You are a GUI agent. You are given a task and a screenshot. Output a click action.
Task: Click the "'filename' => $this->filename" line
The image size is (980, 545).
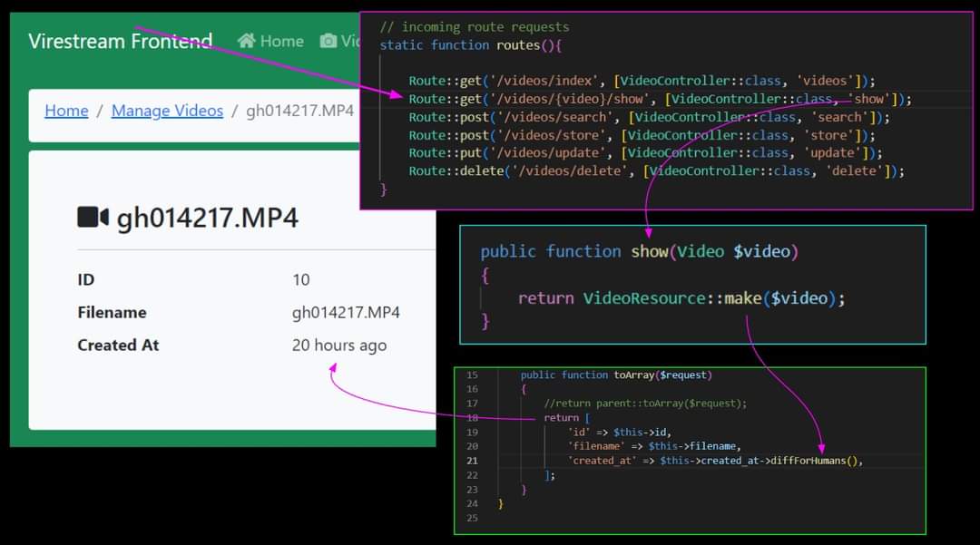[654, 446]
